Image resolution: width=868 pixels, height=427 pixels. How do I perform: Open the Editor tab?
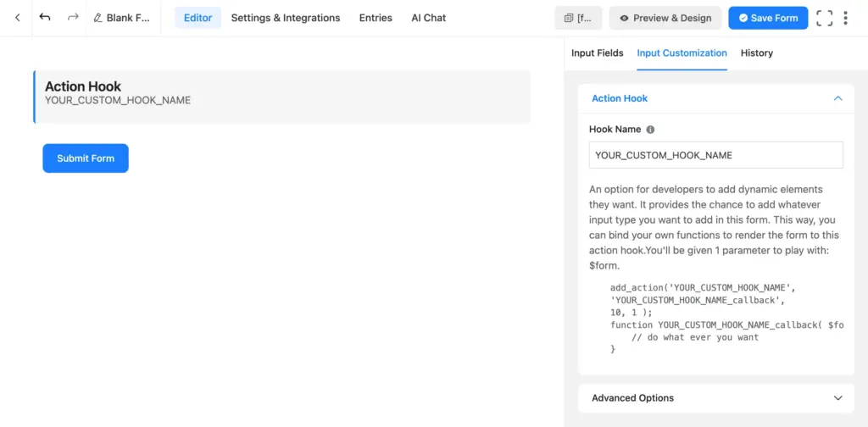(198, 18)
